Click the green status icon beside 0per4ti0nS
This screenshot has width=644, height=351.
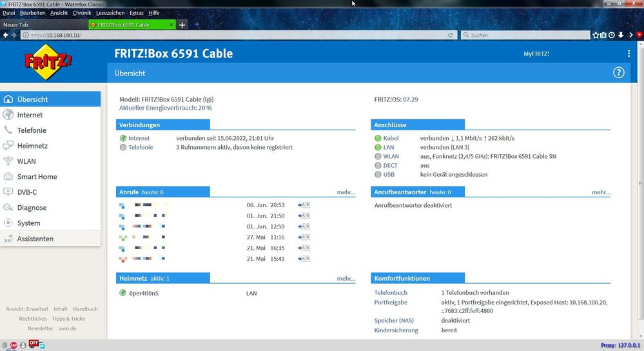tap(122, 293)
